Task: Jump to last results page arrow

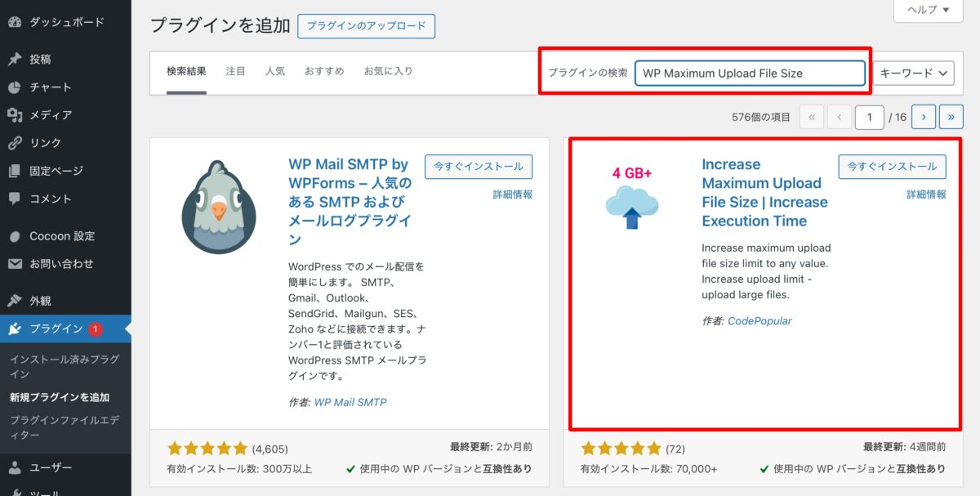Action: click(951, 117)
